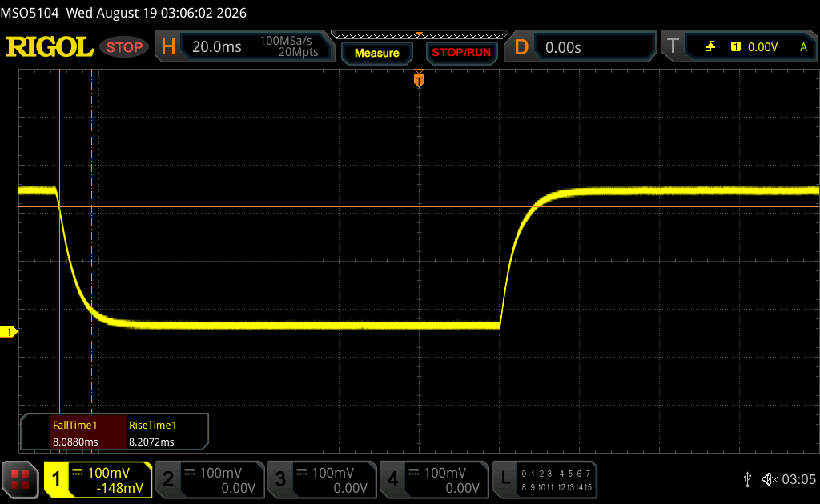Toggle channel 2 on
The image size is (820, 504).
click(168, 479)
